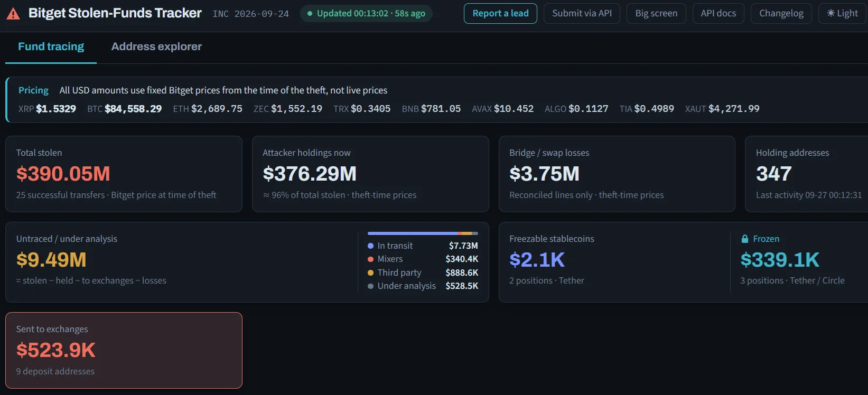Click the Frozen amount $339.1K

point(780,260)
